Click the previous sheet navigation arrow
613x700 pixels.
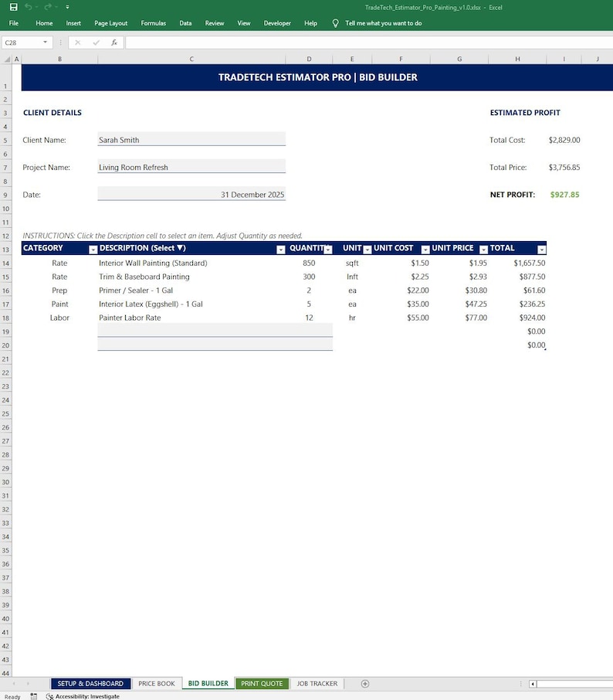click(x=14, y=684)
